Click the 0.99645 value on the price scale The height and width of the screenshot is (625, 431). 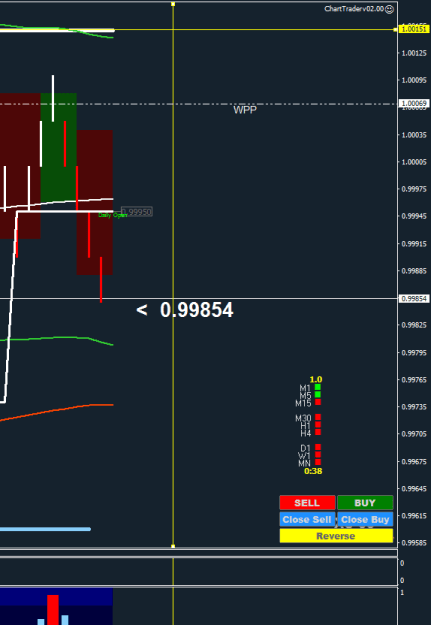pos(414,488)
